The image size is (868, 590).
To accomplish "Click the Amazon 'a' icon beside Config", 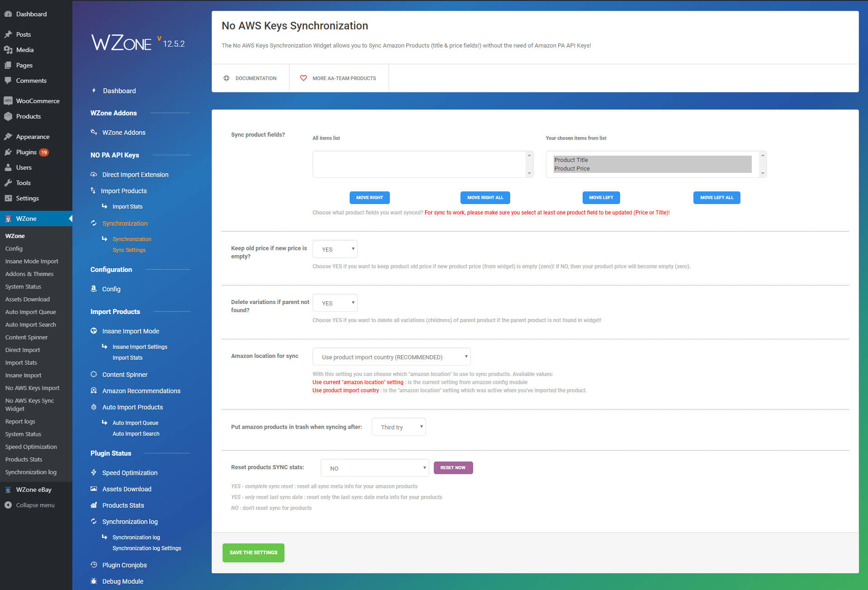I will [94, 289].
